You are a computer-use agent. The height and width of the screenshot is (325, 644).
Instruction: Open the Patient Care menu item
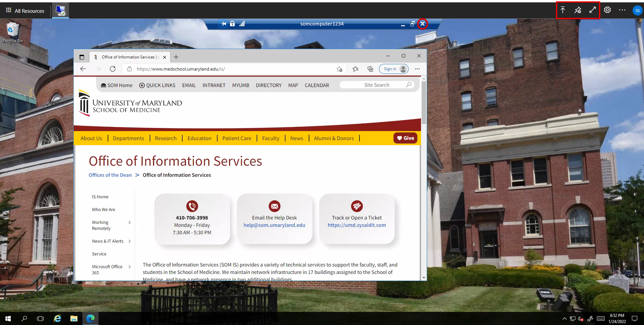(236, 138)
